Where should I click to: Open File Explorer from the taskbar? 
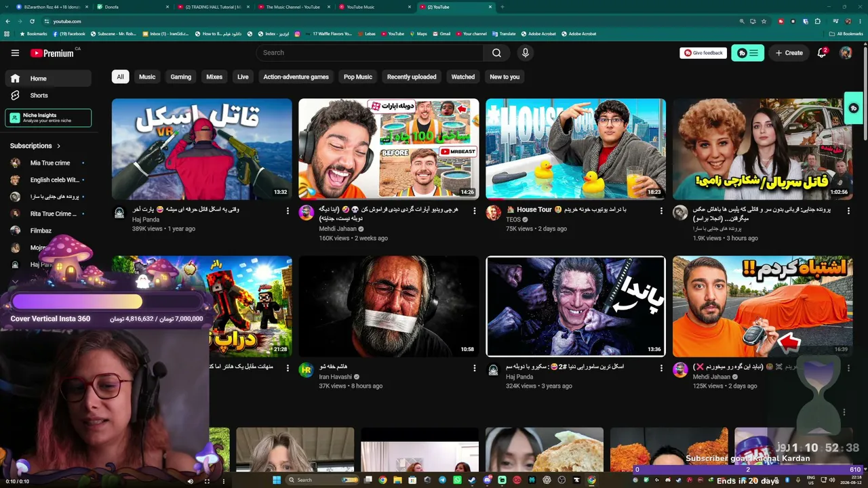pos(397,480)
